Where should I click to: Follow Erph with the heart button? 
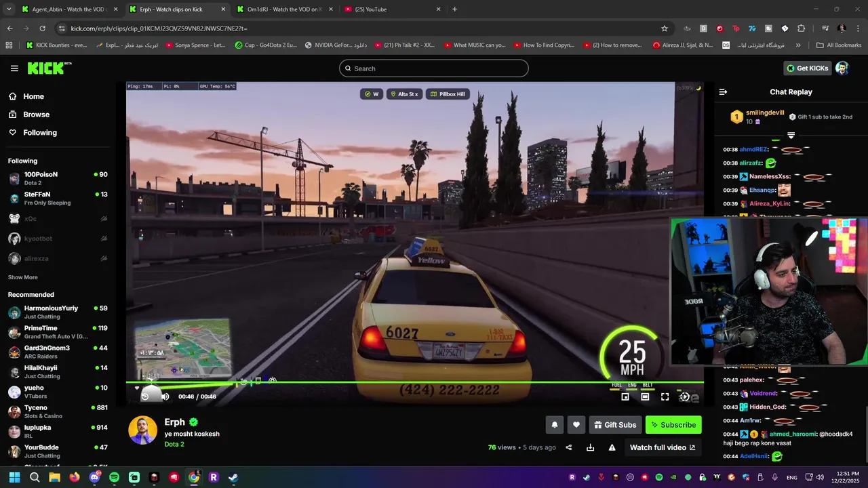click(x=576, y=425)
